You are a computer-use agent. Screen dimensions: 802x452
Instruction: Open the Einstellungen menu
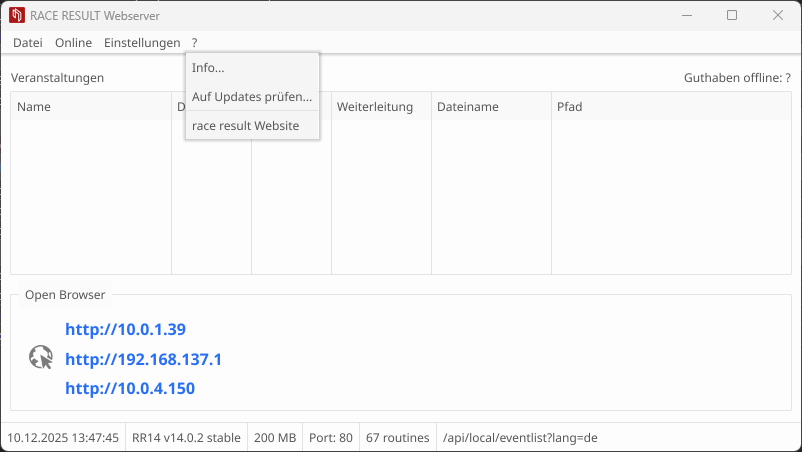pos(142,43)
